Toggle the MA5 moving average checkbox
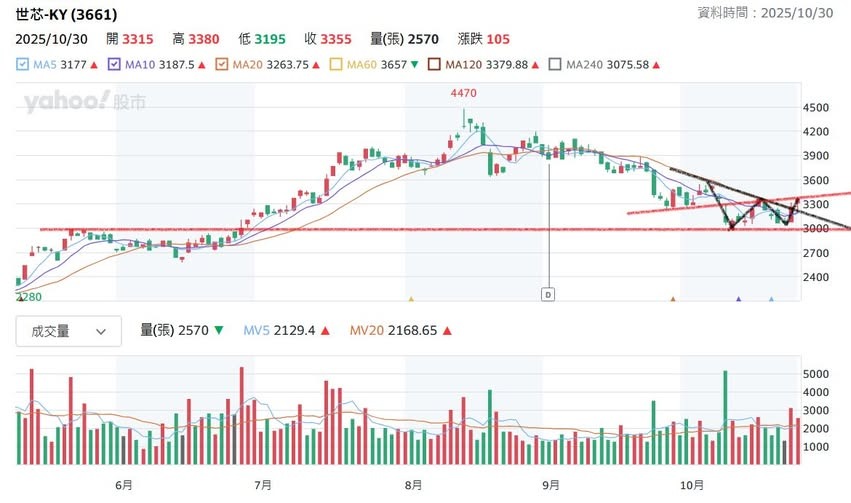Screen dimensions: 851x503 [23, 65]
